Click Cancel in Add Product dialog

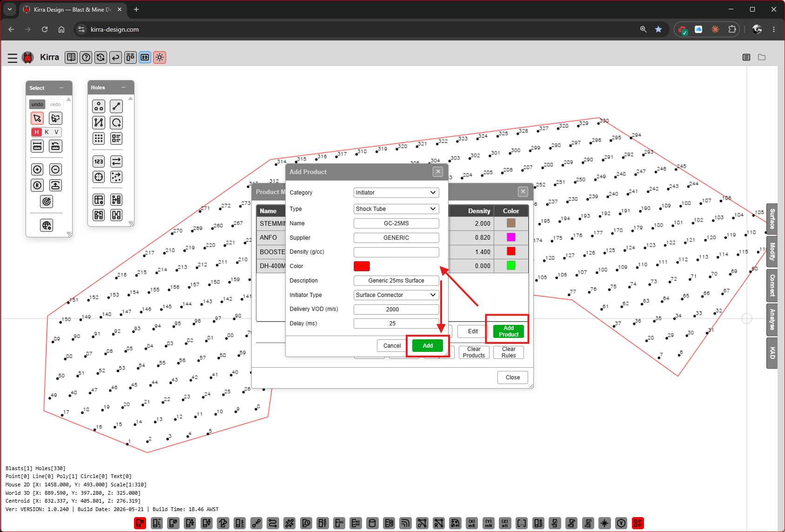(x=392, y=346)
